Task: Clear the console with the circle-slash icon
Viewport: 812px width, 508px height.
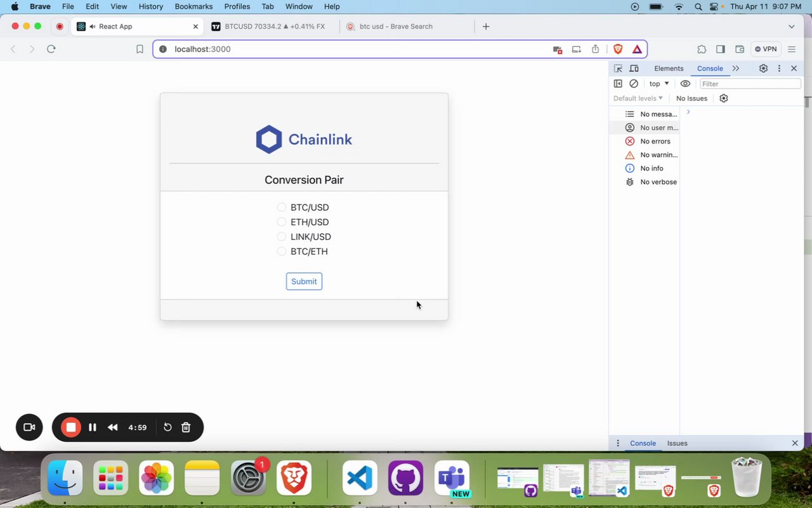Action: (x=634, y=84)
